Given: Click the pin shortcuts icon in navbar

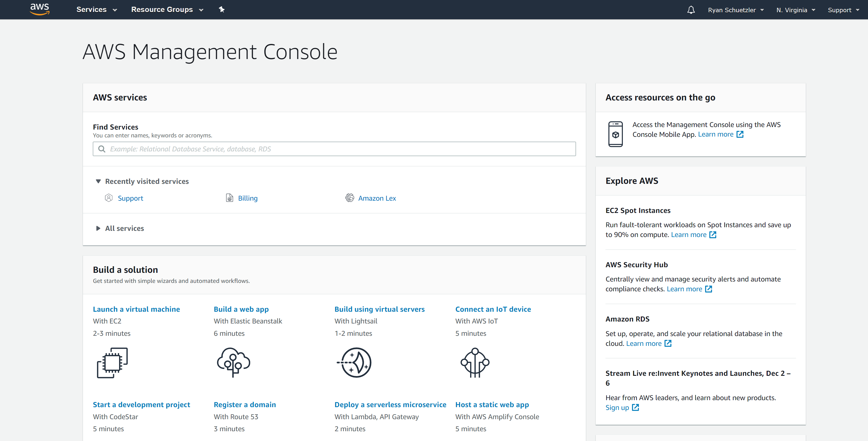Looking at the screenshot, I should [x=221, y=10].
